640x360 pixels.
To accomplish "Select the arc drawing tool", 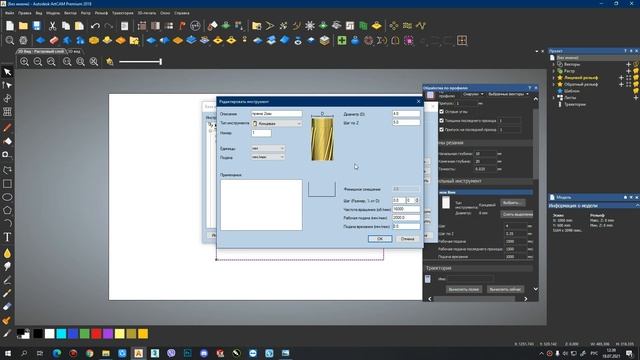I will click(7, 223).
